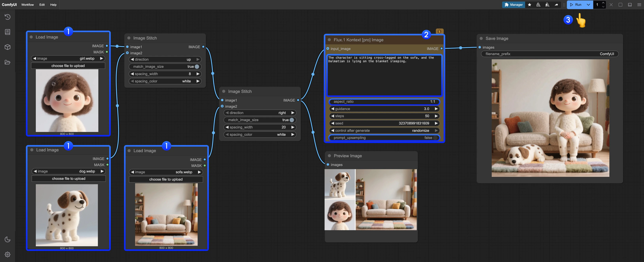
Task: Open the queue history panel in the sidebar
Action: pyautogui.click(x=8, y=17)
